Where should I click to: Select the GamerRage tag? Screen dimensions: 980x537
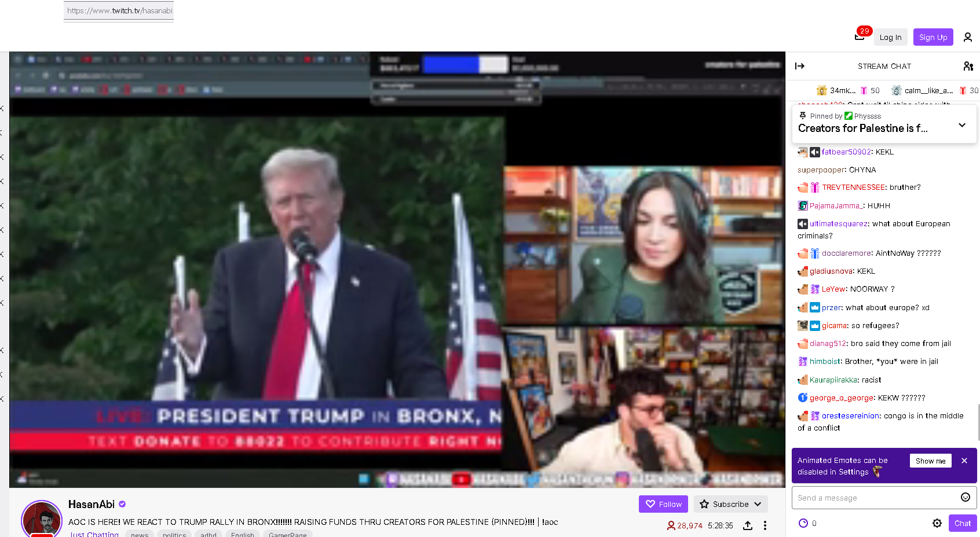point(288,534)
